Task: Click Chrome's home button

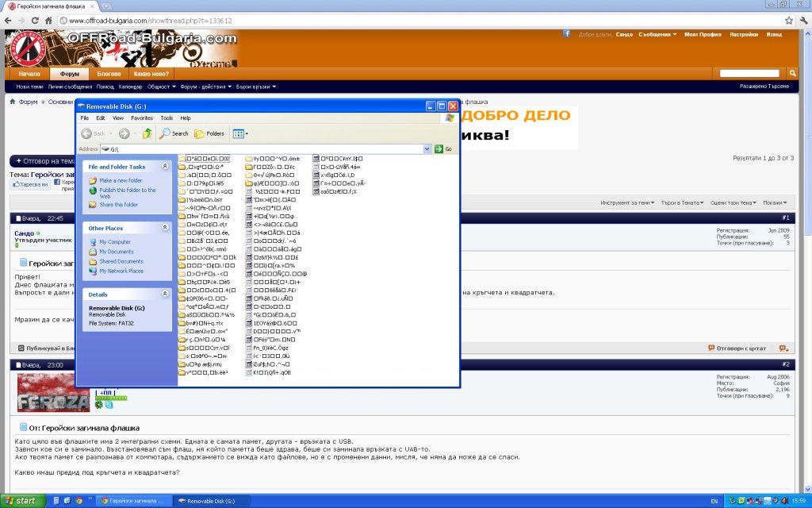Action: 48,21
